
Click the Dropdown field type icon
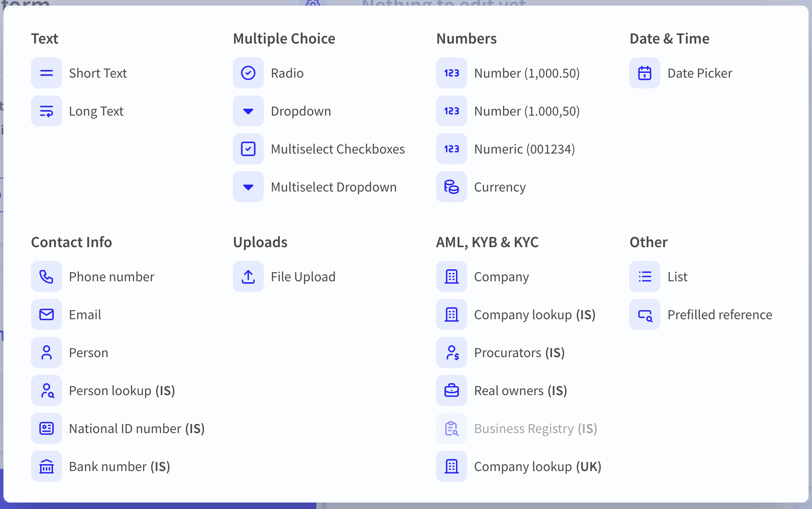pos(248,111)
